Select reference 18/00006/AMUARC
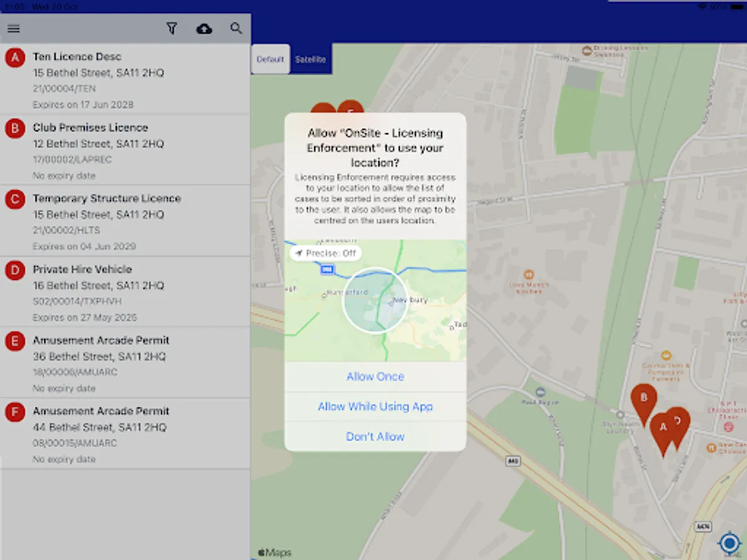 click(x=75, y=373)
